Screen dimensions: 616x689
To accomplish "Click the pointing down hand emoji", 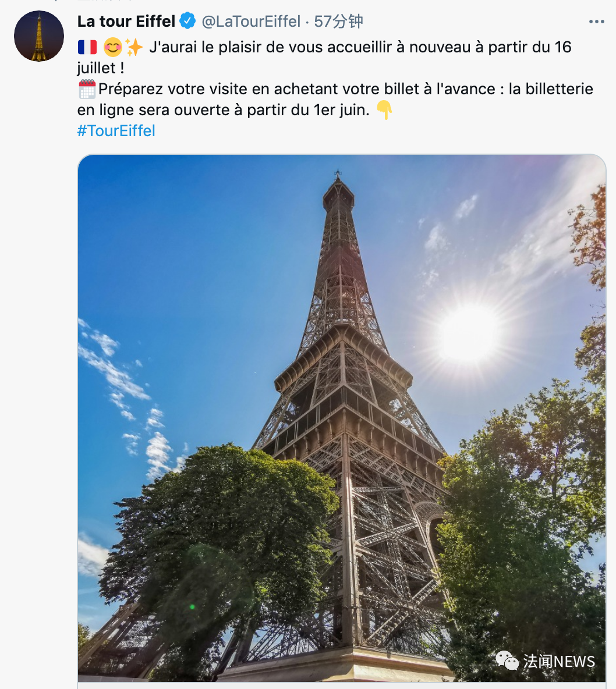I will [384, 110].
